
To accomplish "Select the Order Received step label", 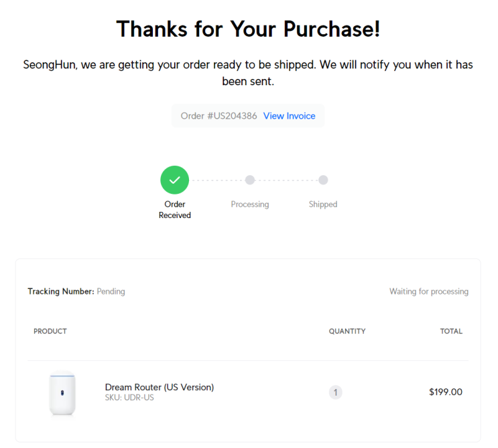I will click(x=175, y=209).
